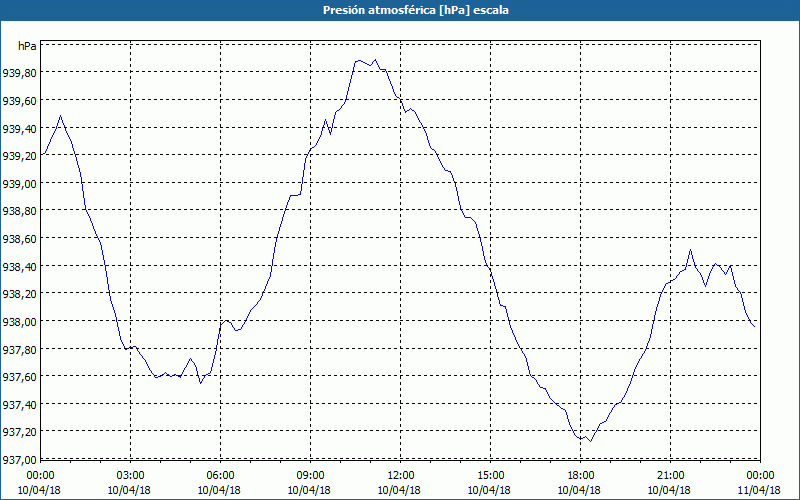Click the 'hPa' unit label on the y-axis
Screen dimensions: 800x500
pos(27,46)
